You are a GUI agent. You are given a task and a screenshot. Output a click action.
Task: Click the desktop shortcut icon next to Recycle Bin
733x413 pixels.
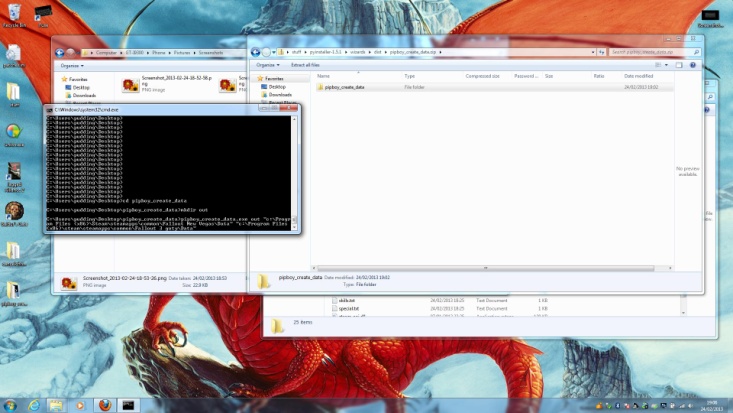coord(43,15)
